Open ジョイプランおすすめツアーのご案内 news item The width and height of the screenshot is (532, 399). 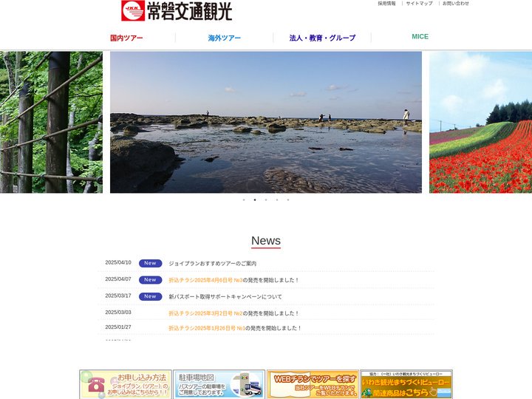212,263
